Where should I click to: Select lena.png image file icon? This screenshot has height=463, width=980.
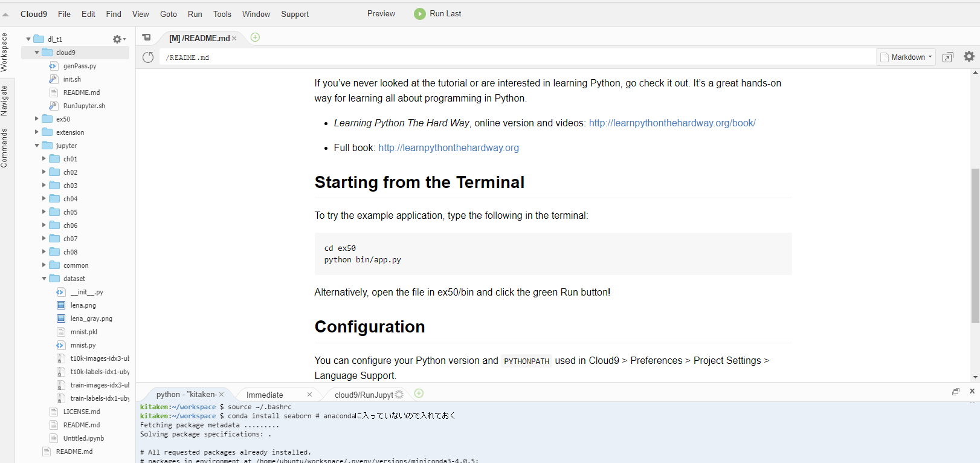(x=60, y=305)
